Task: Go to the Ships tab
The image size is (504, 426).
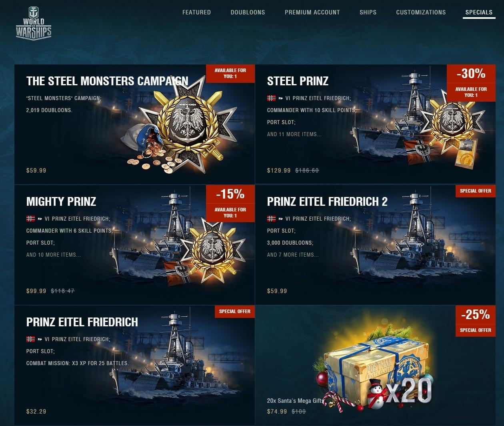Action: click(x=368, y=12)
